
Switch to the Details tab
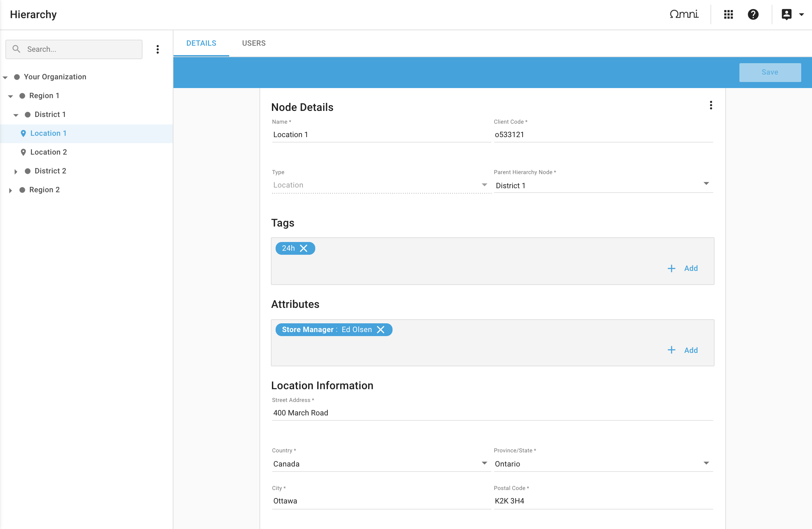point(201,43)
